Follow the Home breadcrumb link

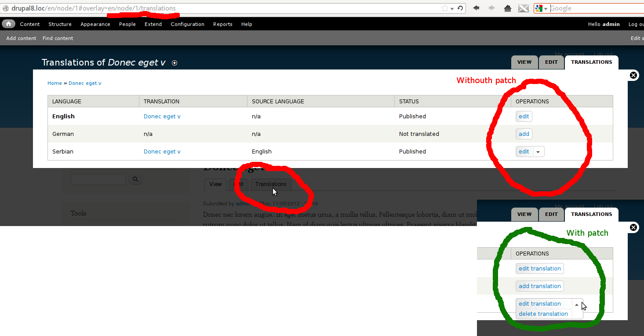point(55,83)
